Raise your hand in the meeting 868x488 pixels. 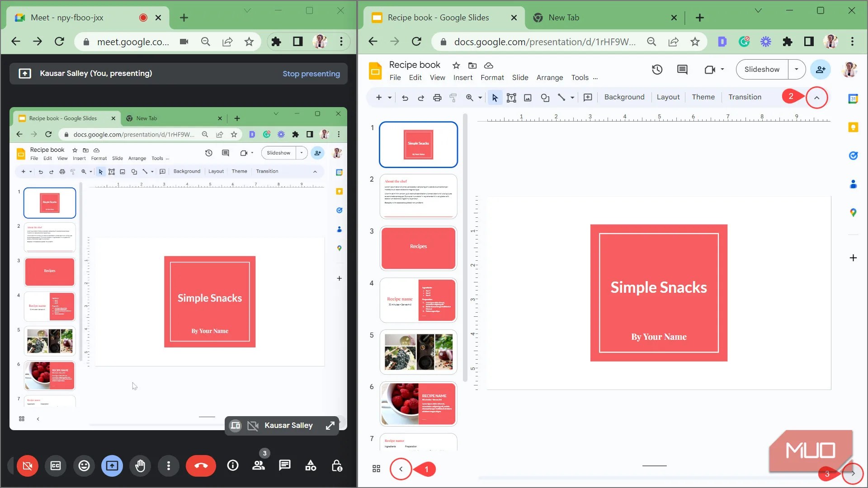(x=140, y=466)
